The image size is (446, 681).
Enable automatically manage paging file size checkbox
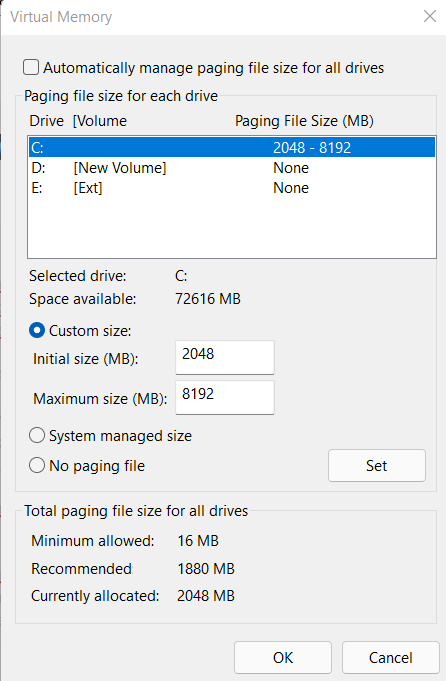pos(31,68)
